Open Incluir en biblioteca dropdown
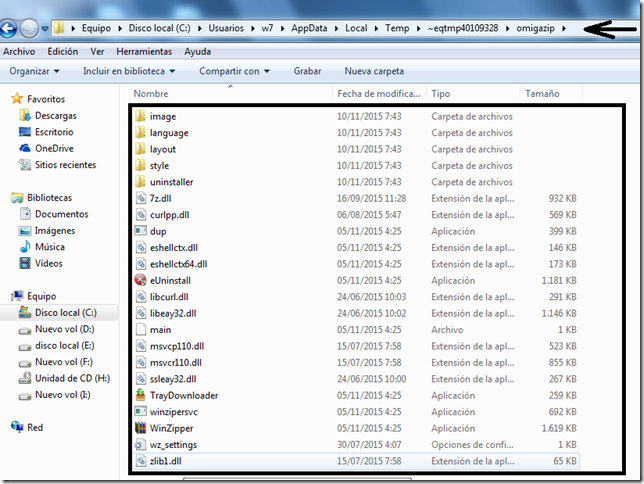Image resolution: width=644 pixels, height=484 pixels. pyautogui.click(x=129, y=71)
